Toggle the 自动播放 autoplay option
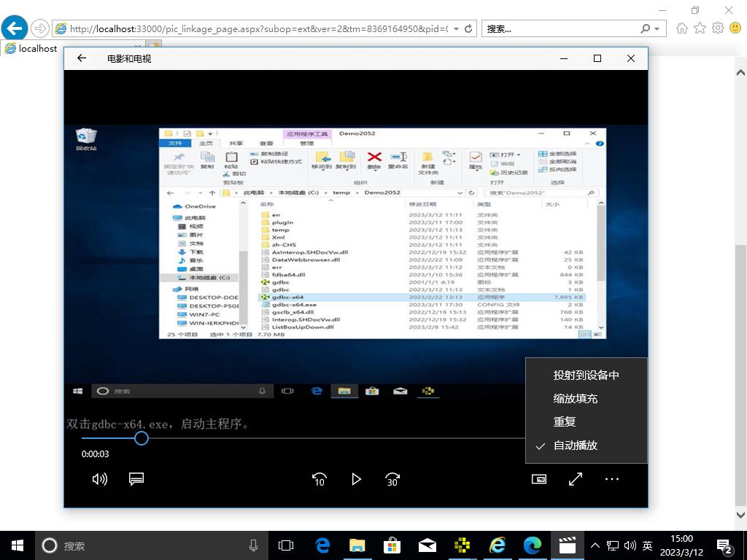This screenshot has width=747, height=560. pyautogui.click(x=576, y=446)
